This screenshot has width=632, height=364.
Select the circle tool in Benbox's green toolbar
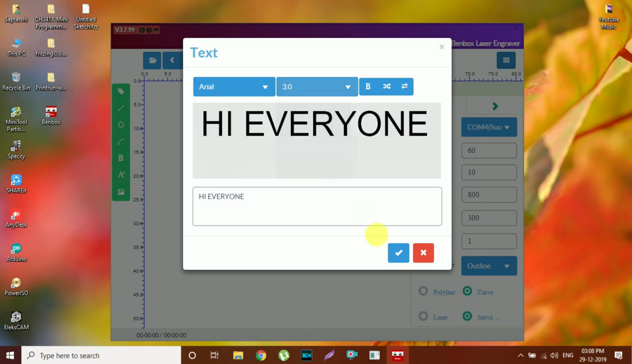(121, 125)
